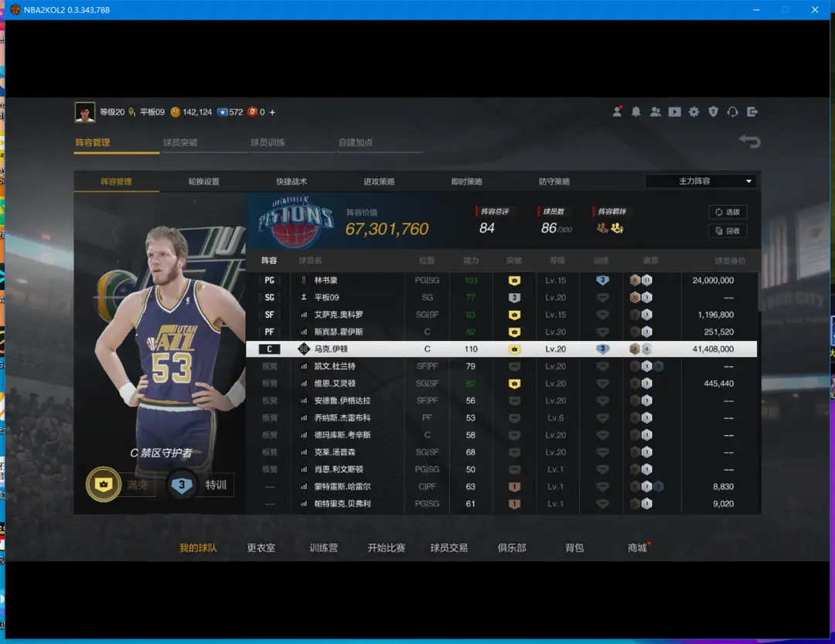Open 背包 in bottom navigation
Viewport: 835px width, 644px height.
574,547
